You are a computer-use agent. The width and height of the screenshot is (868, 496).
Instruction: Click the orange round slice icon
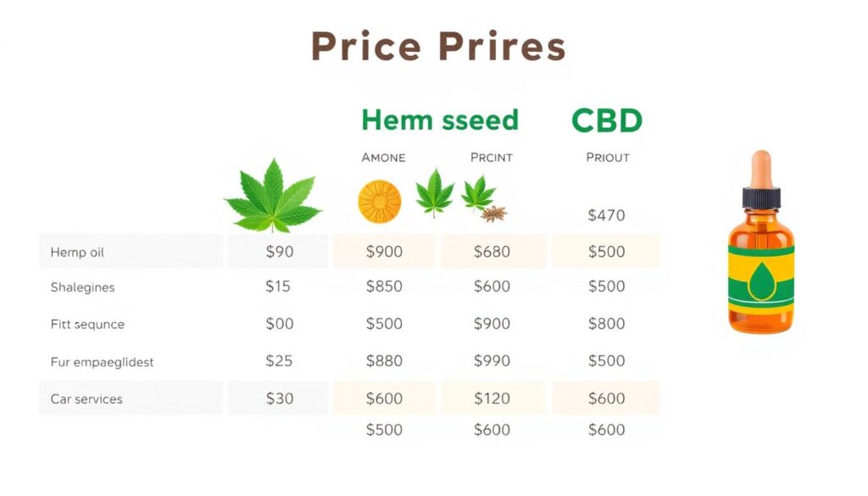pos(380,202)
